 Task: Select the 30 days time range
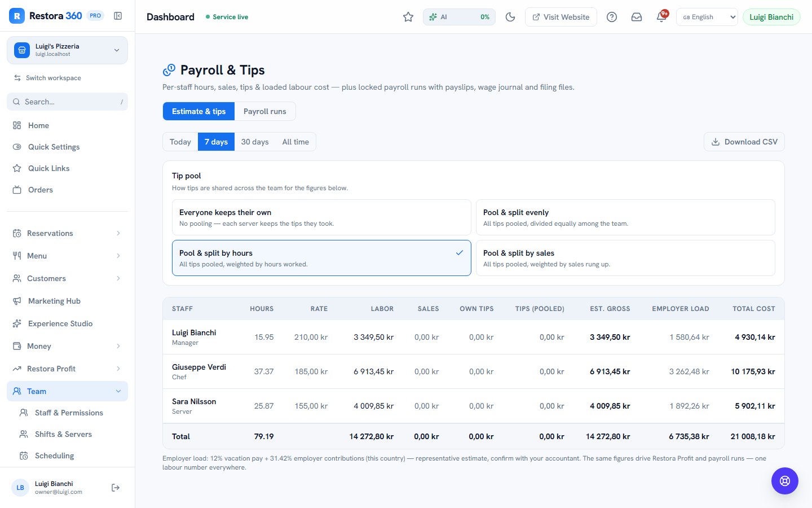click(x=255, y=142)
